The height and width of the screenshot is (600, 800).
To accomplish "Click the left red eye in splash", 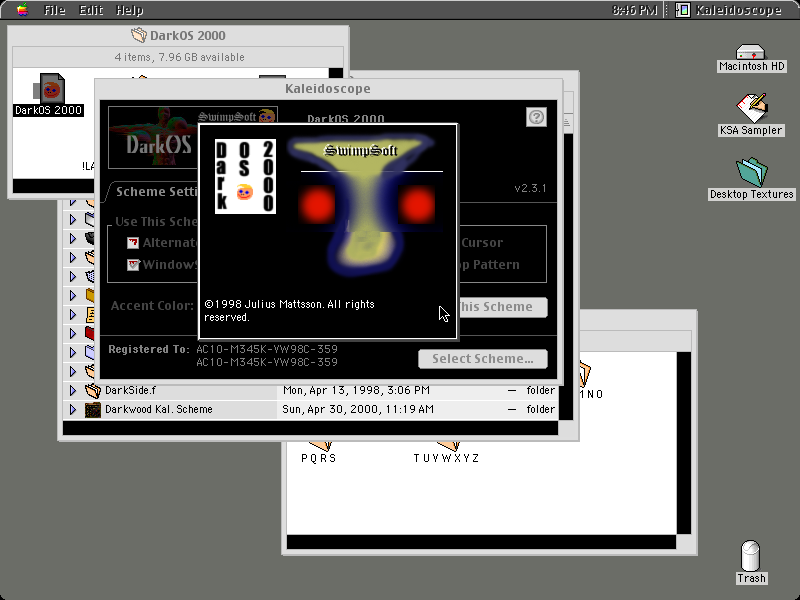I will [x=317, y=205].
